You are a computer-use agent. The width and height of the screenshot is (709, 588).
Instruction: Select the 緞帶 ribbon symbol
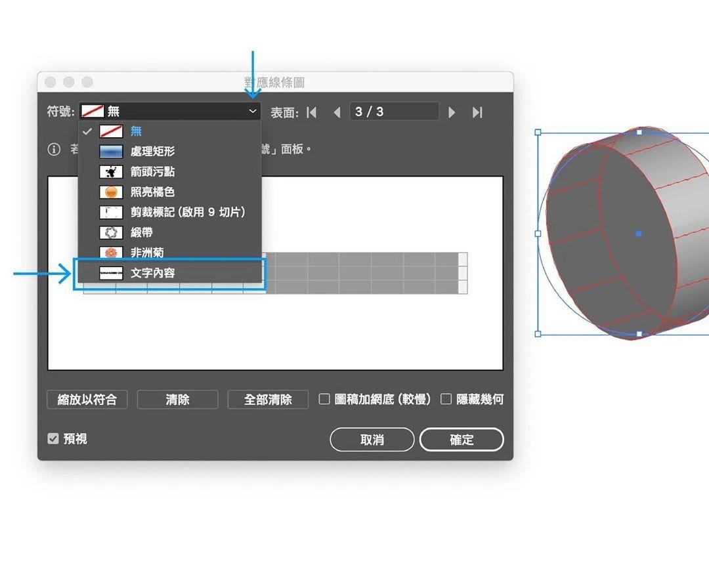click(111, 232)
